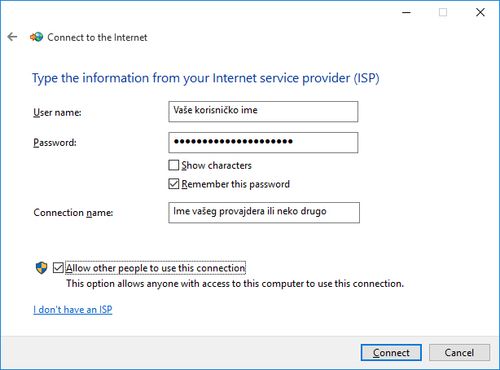Click the UAC shield icon
Viewport: 500px width, 370px height.
point(42,268)
